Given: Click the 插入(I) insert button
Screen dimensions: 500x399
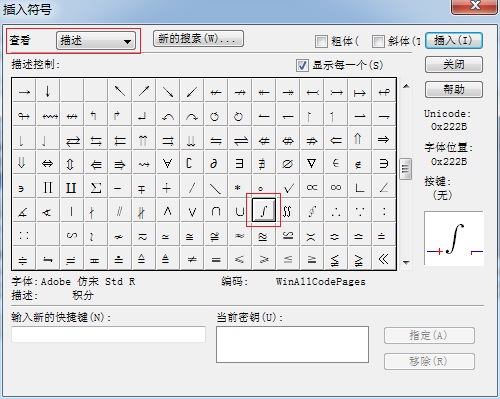Looking at the screenshot, I should (454, 41).
